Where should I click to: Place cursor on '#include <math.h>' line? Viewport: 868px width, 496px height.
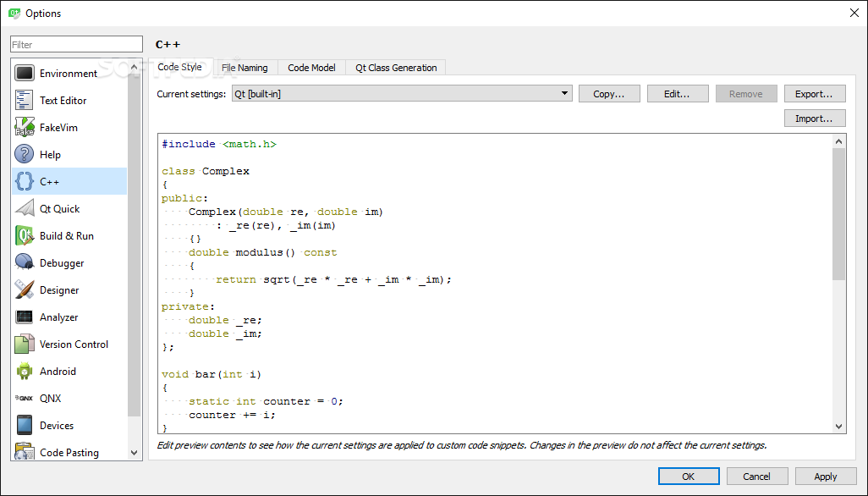pyautogui.click(x=219, y=144)
